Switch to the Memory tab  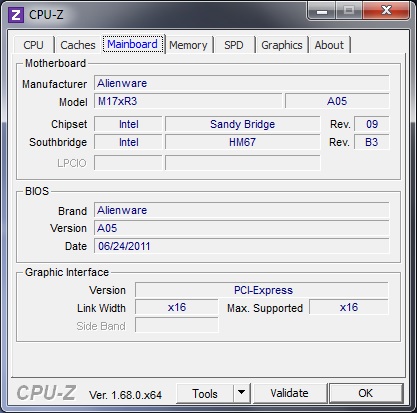click(188, 45)
